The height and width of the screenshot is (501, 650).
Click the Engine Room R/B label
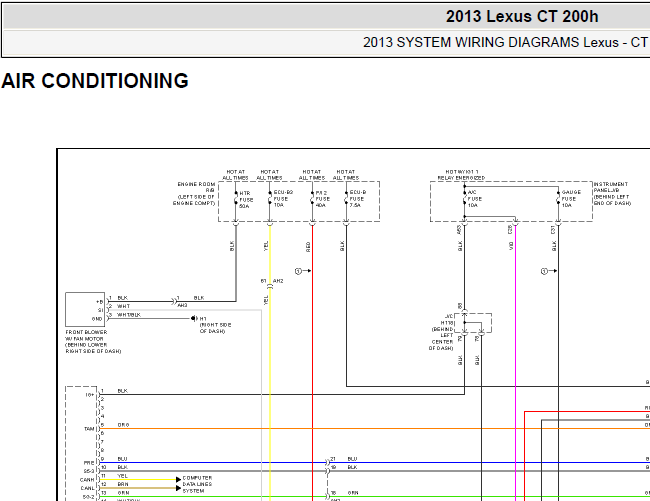tap(194, 194)
